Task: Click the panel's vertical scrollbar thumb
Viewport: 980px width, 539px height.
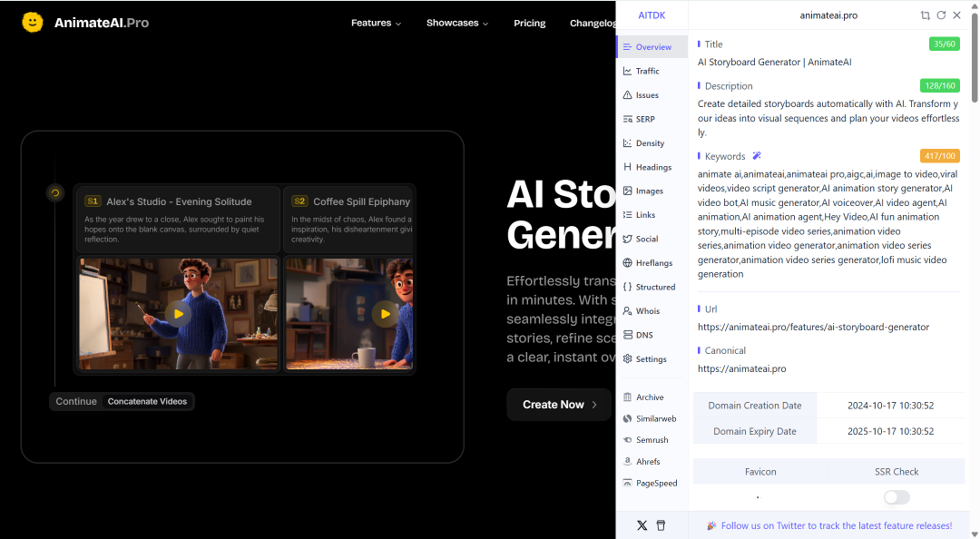Action: tap(975, 57)
